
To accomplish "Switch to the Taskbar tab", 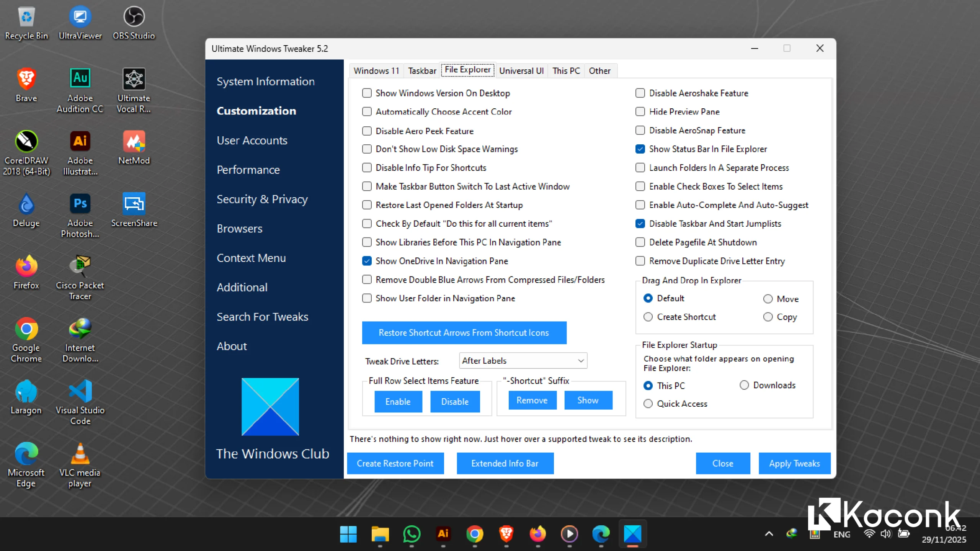I will tap(421, 70).
